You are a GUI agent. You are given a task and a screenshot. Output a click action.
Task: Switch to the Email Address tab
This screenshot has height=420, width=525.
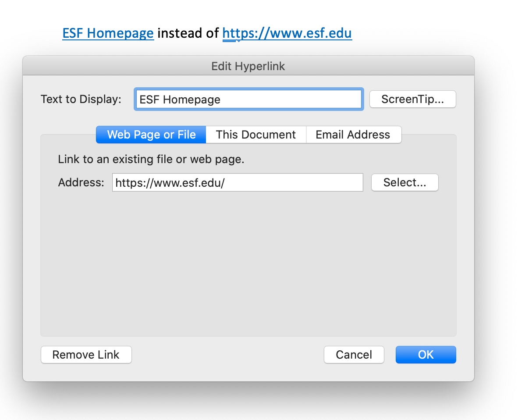[353, 135]
